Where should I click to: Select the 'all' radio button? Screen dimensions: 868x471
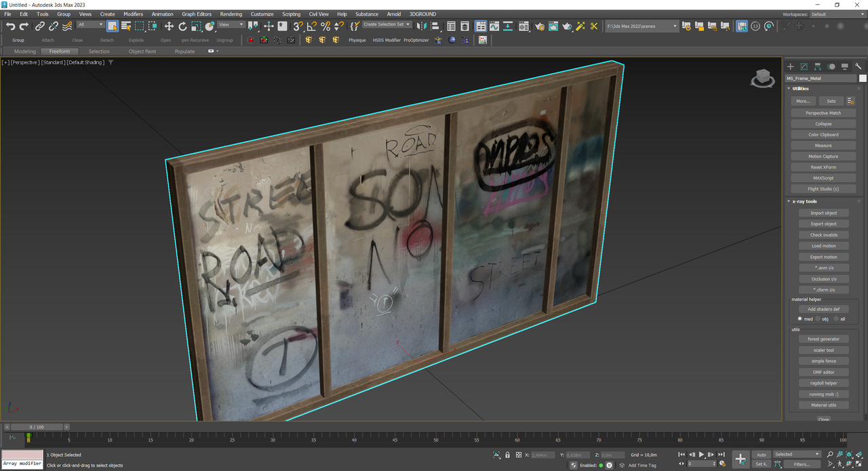pos(835,319)
